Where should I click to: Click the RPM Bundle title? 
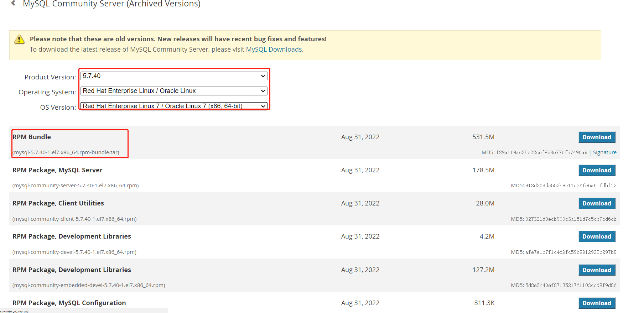32,137
